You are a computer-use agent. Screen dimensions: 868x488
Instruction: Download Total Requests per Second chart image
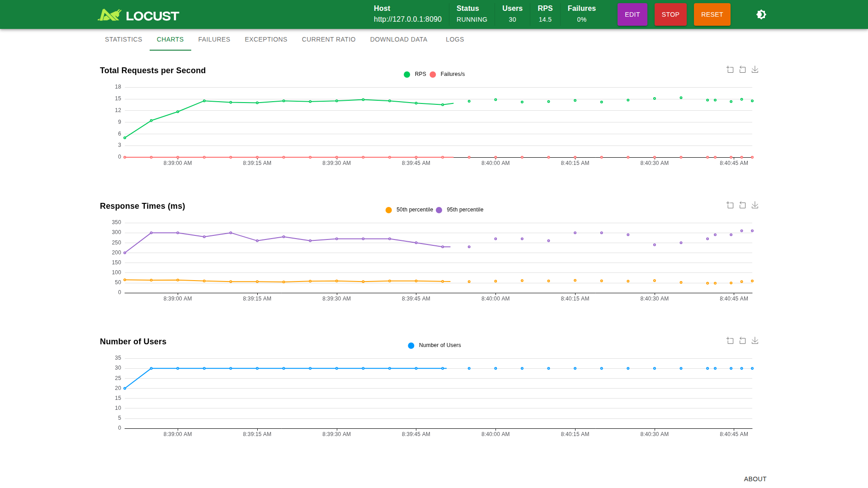tap(755, 70)
